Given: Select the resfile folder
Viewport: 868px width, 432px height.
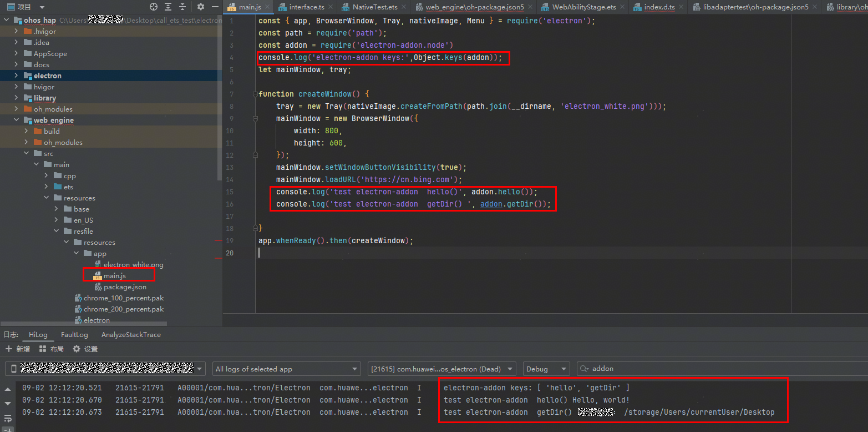Looking at the screenshot, I should 83,231.
